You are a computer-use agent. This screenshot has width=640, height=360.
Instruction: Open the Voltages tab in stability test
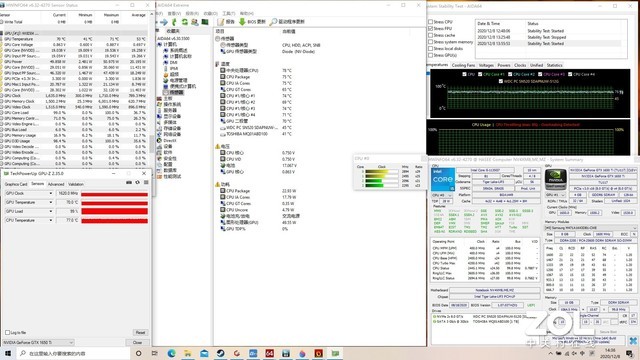486,65
